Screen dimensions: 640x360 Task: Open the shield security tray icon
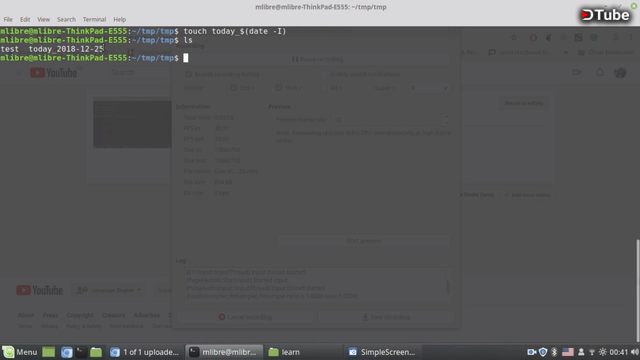pyautogui.click(x=542, y=352)
